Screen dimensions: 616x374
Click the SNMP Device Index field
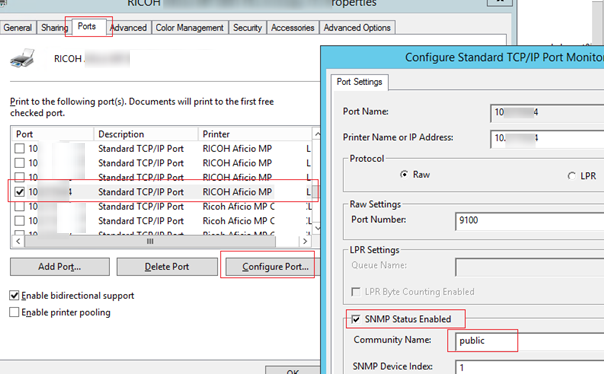529,367
